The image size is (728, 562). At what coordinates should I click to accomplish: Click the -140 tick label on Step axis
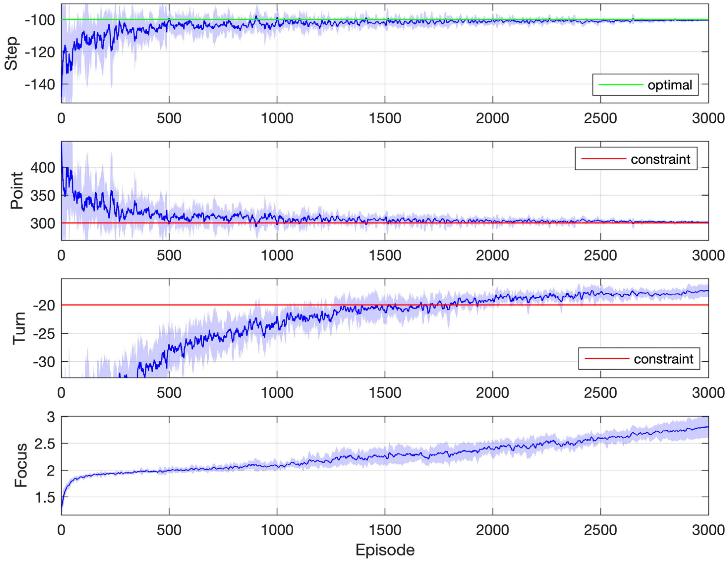click(40, 85)
